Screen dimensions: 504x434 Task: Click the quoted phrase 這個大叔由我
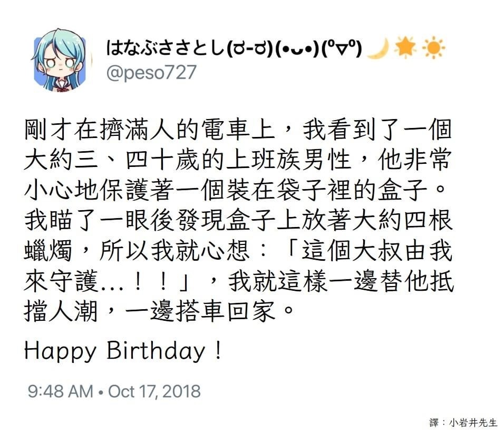377,250
